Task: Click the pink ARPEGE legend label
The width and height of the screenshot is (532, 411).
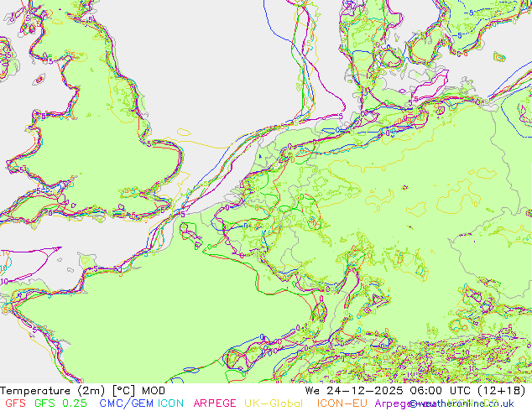Action: [x=215, y=403]
